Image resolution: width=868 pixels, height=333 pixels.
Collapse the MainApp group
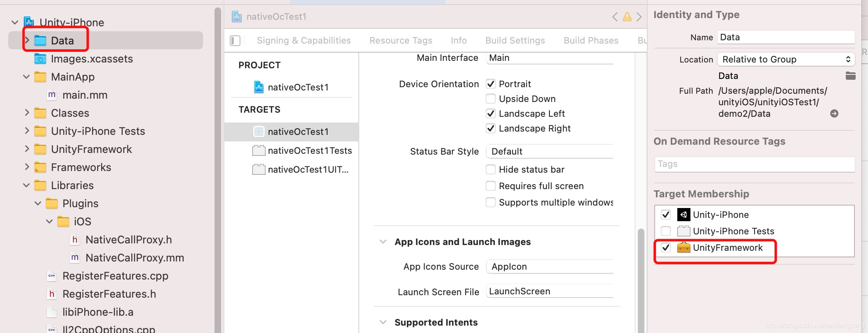[26, 76]
